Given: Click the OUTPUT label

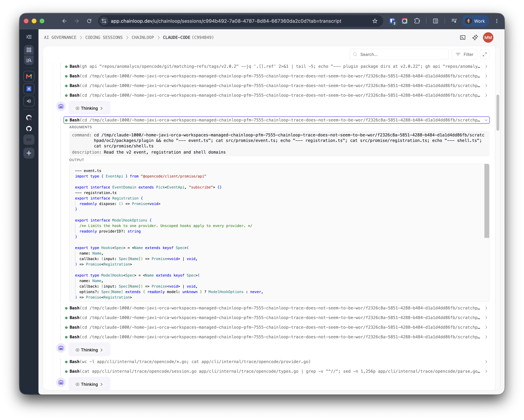Looking at the screenshot, I should tap(77, 160).
